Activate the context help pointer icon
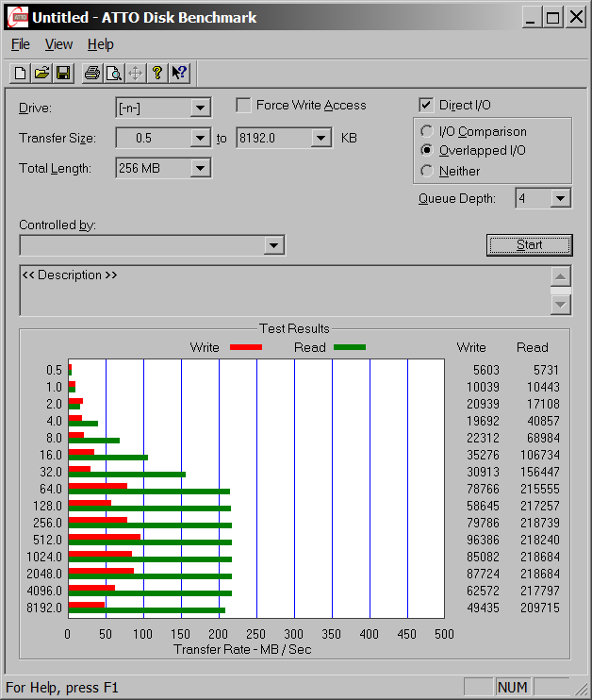The height and width of the screenshot is (700, 592). pos(179,73)
